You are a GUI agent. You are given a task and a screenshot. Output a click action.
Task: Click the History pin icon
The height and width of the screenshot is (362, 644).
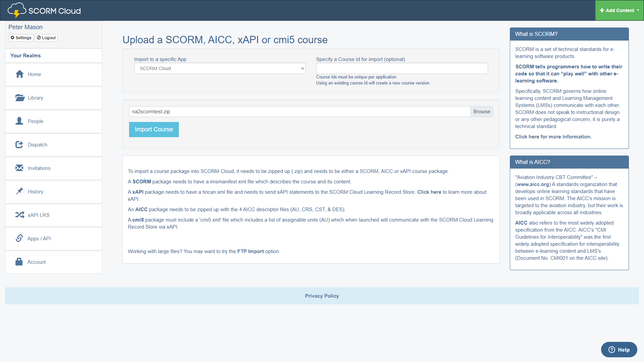pos(19,191)
